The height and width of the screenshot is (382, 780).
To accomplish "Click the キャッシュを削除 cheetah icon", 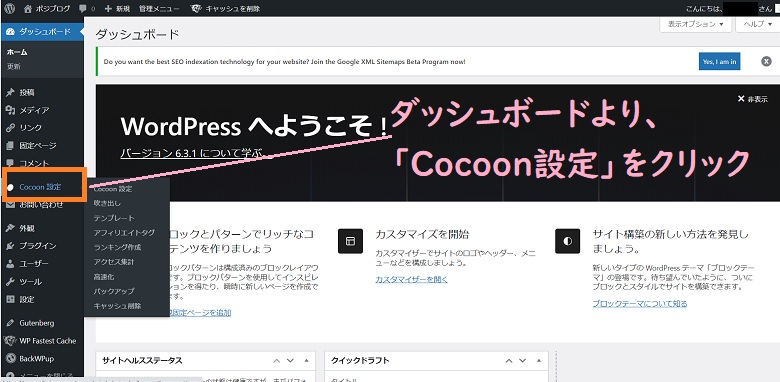I will point(196,9).
